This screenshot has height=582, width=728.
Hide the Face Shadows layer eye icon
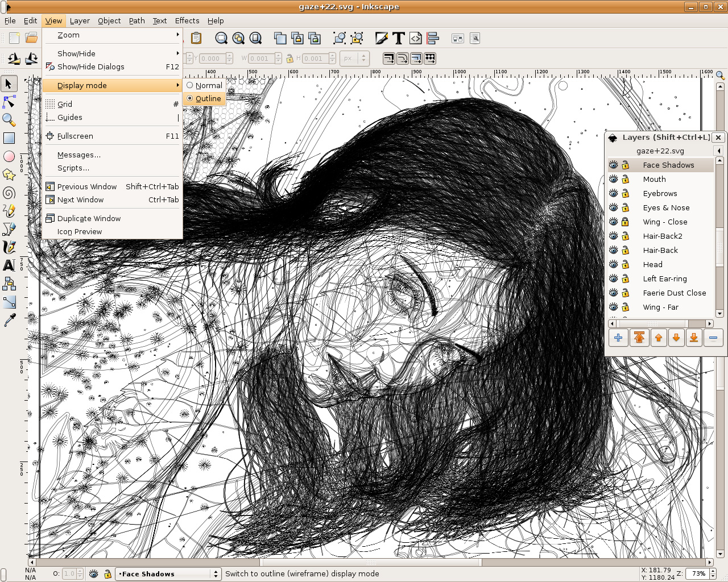613,165
